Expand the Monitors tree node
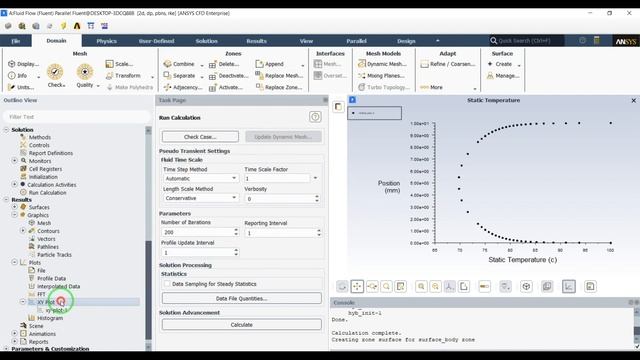The width and height of the screenshot is (640, 360). [15, 161]
